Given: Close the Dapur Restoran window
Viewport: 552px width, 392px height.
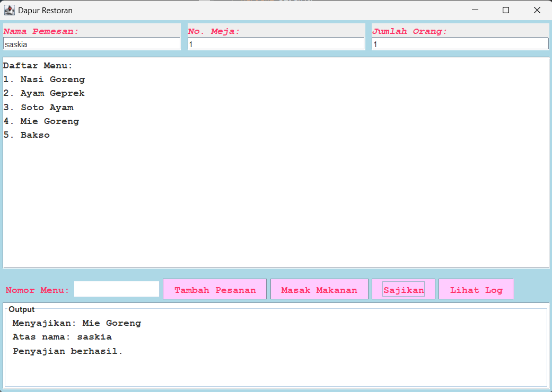Looking at the screenshot, I should click(x=537, y=10).
